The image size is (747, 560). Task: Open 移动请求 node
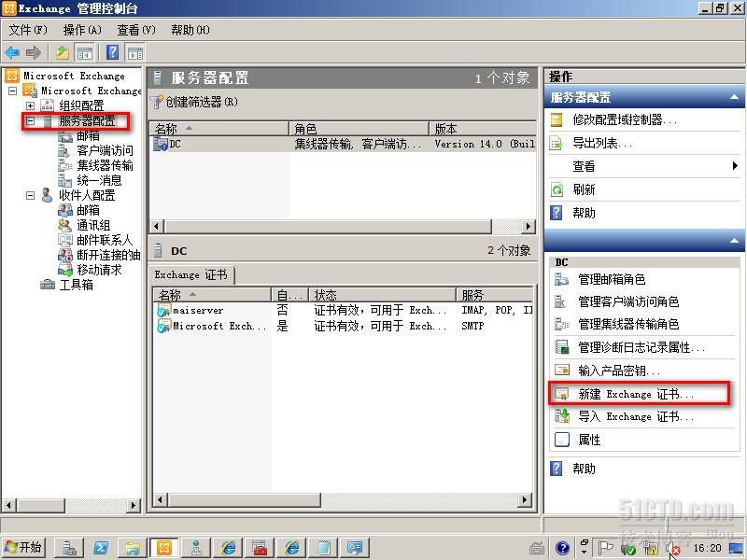tap(99, 270)
